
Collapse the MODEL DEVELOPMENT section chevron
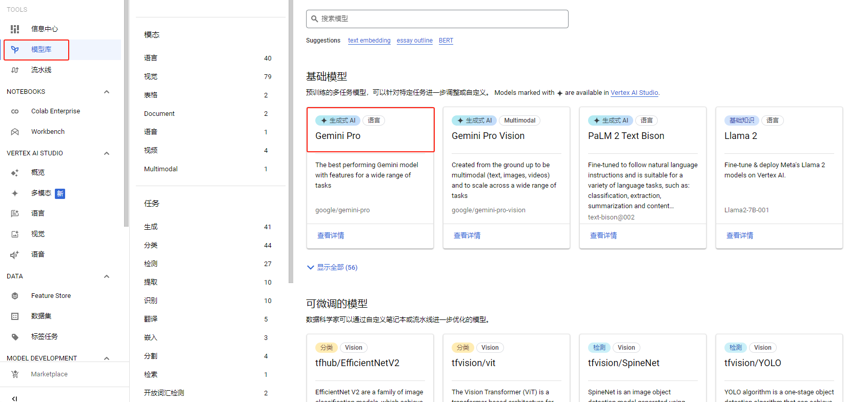(107, 358)
